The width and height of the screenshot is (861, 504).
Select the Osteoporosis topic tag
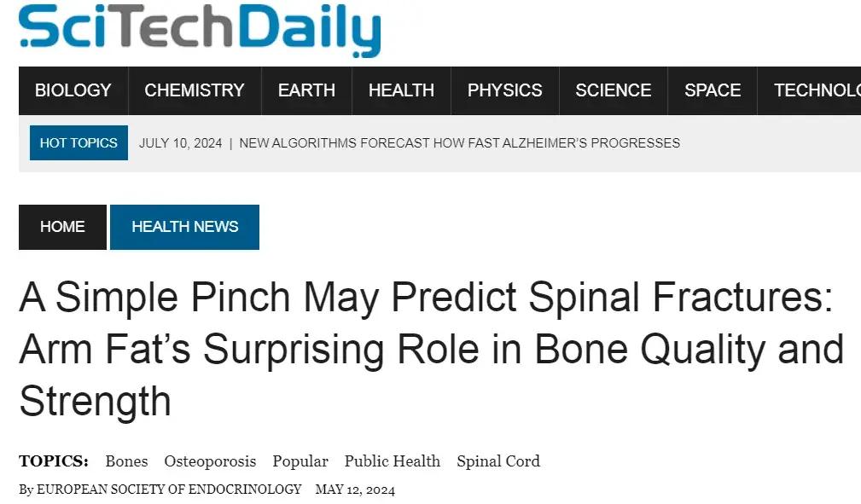tap(210, 461)
